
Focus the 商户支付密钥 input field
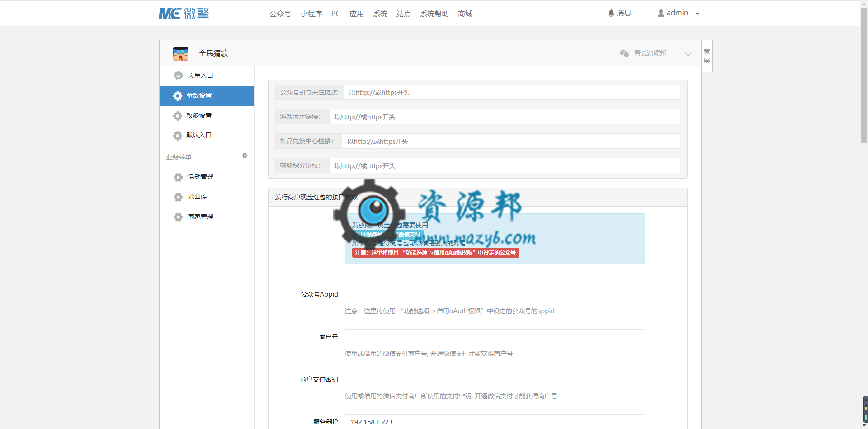point(495,379)
